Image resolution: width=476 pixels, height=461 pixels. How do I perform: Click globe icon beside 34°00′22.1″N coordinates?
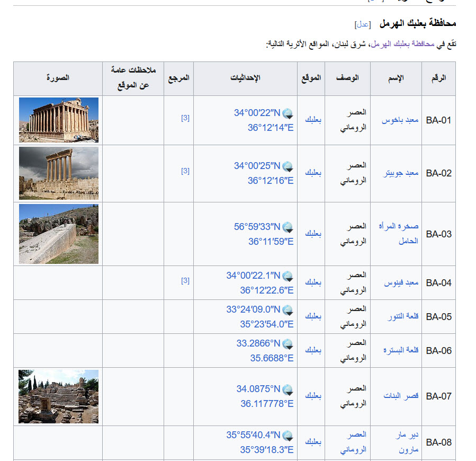288,276
